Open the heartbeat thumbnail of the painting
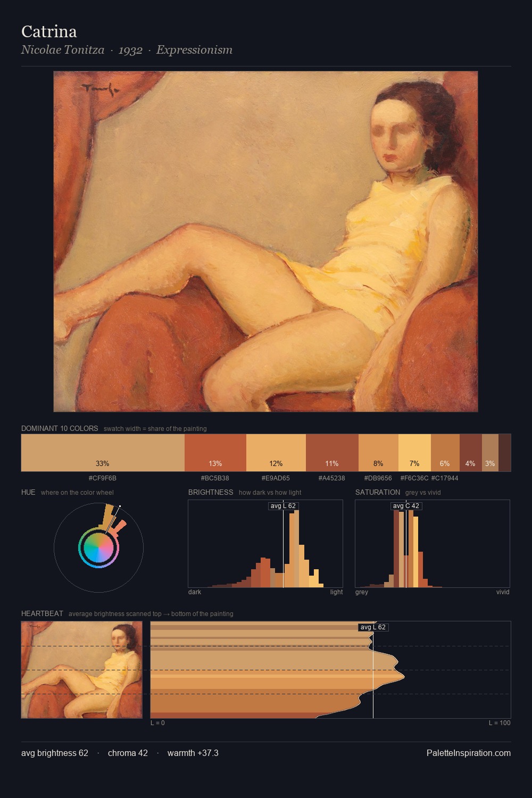The image size is (532, 798). tap(82, 670)
